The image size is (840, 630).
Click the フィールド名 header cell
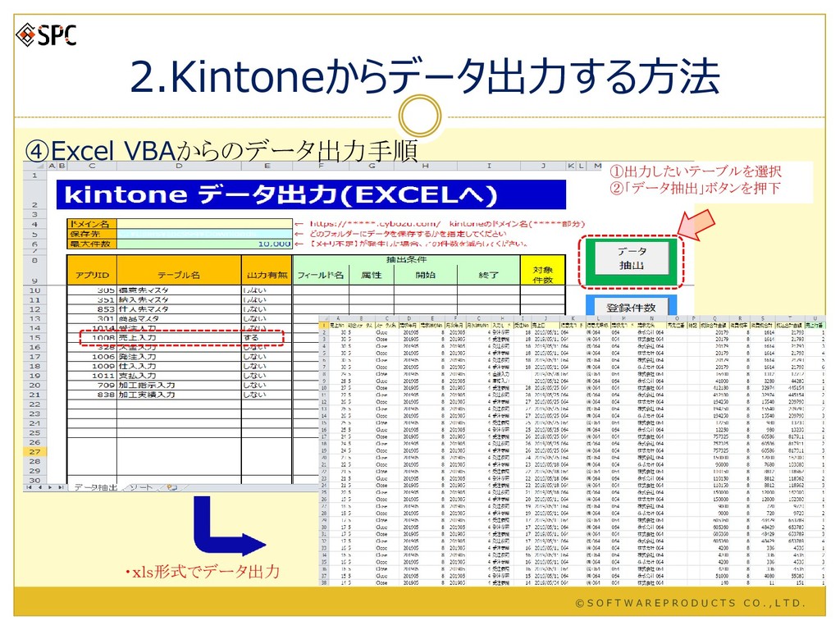(x=321, y=275)
